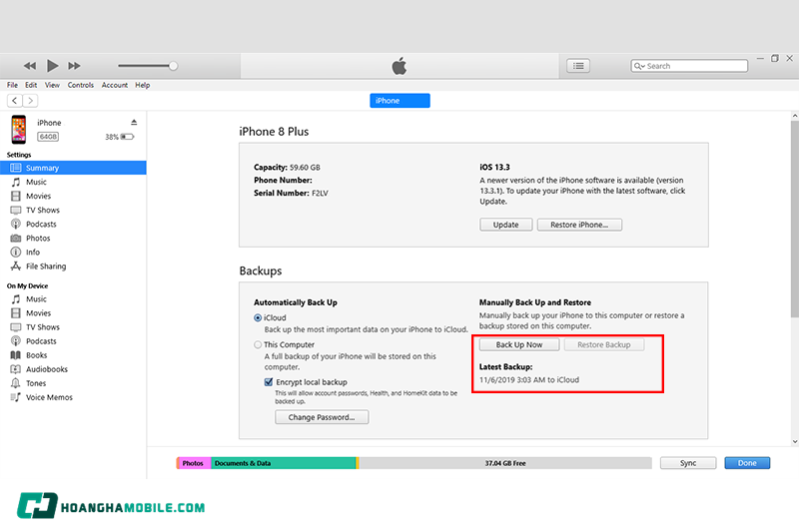Open Audiobooks under On My Device

(x=47, y=369)
